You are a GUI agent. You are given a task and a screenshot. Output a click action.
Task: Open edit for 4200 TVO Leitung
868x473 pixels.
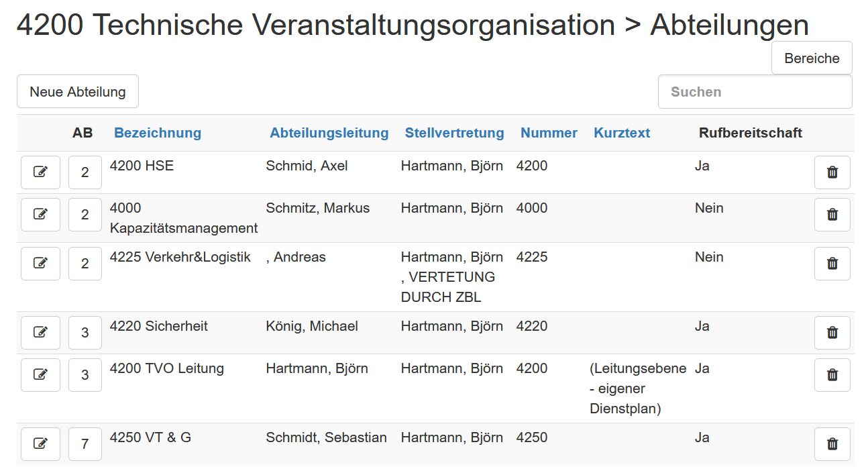click(x=40, y=374)
